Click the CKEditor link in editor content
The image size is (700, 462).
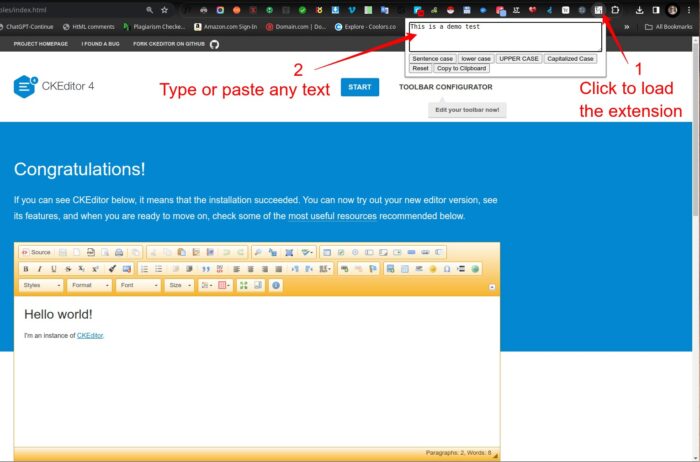pos(90,335)
